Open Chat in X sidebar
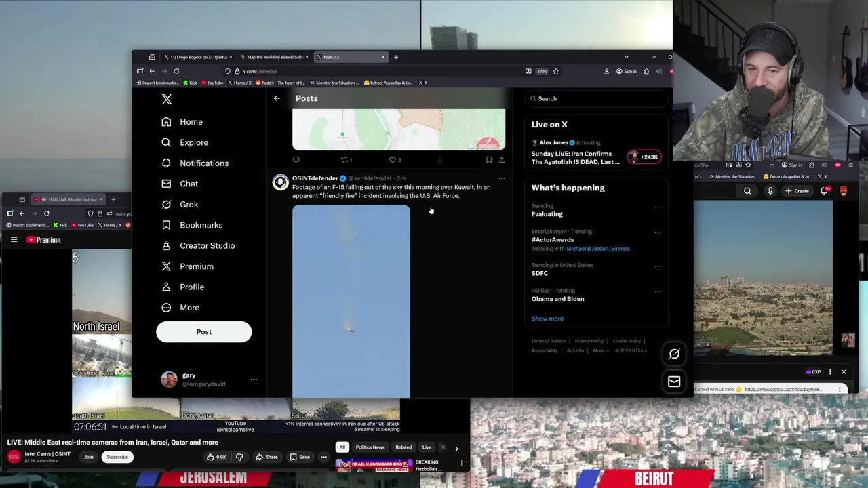The height and width of the screenshot is (488, 868). [x=180, y=184]
